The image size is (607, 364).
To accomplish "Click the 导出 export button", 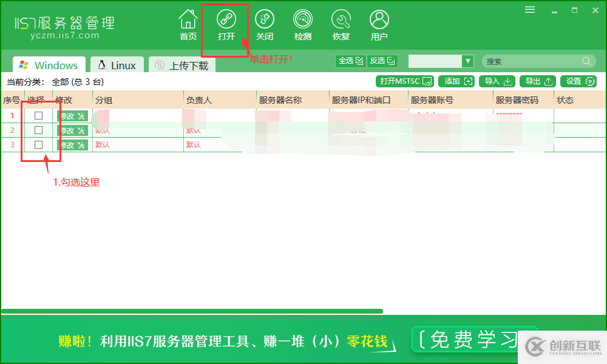I will click(x=538, y=81).
